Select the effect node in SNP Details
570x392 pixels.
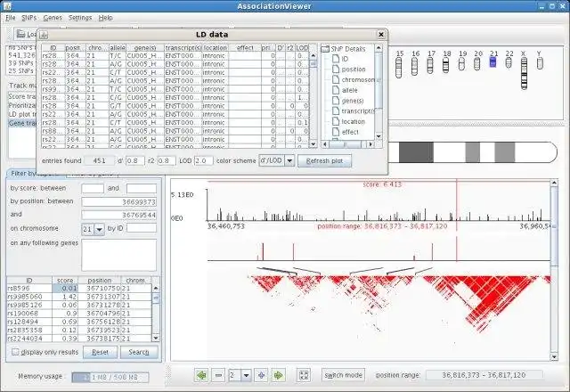click(346, 132)
